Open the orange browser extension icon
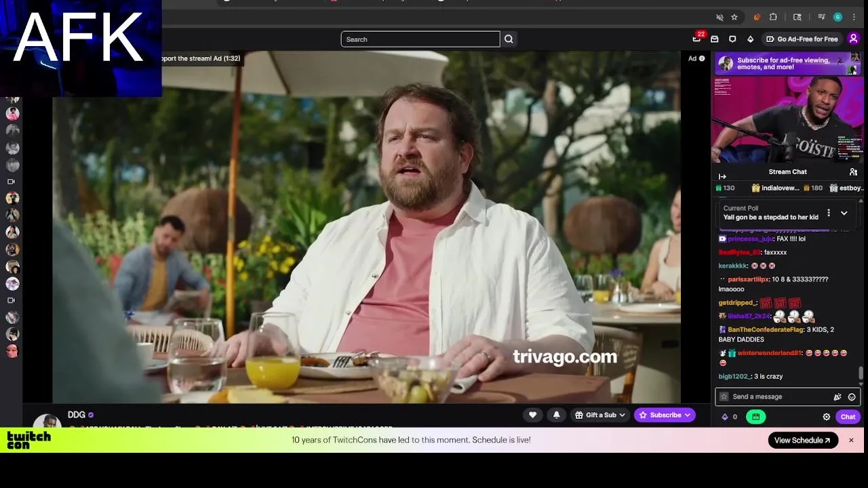The image size is (868, 488). tap(757, 17)
